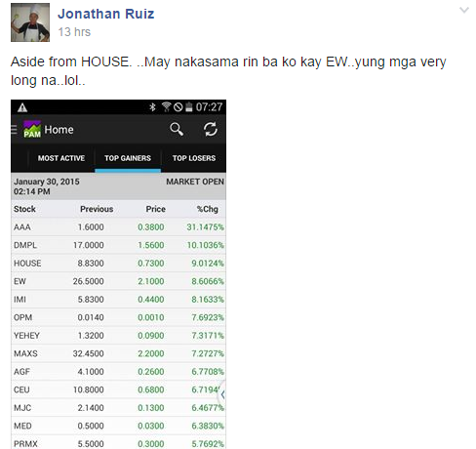Open the hamburger menu beside PAM logo
This screenshot has width=476, height=449.
pos(14,129)
